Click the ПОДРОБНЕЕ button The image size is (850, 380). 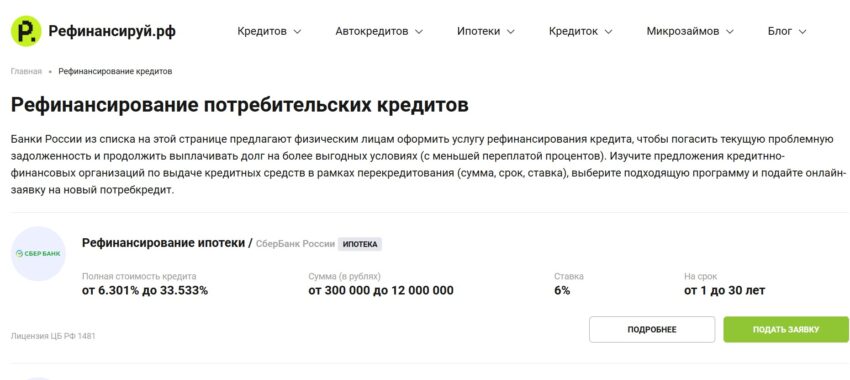[652, 330]
